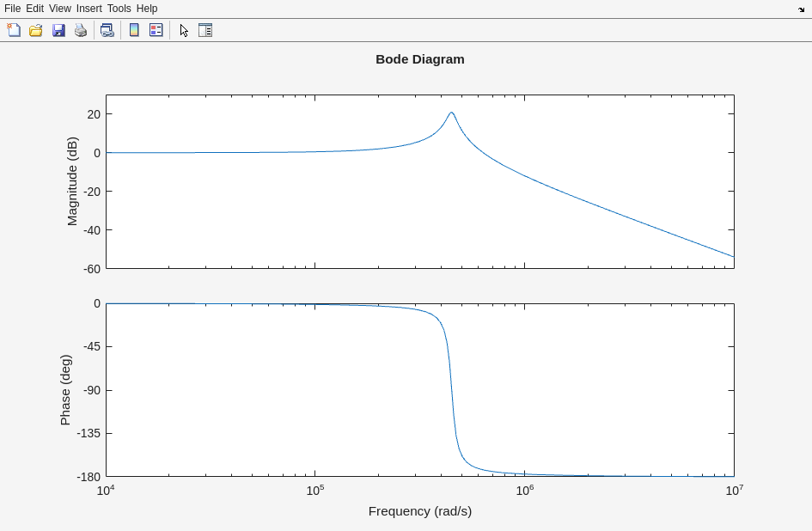Open the Edit menu
The width and height of the screenshot is (812, 531).
click(34, 9)
